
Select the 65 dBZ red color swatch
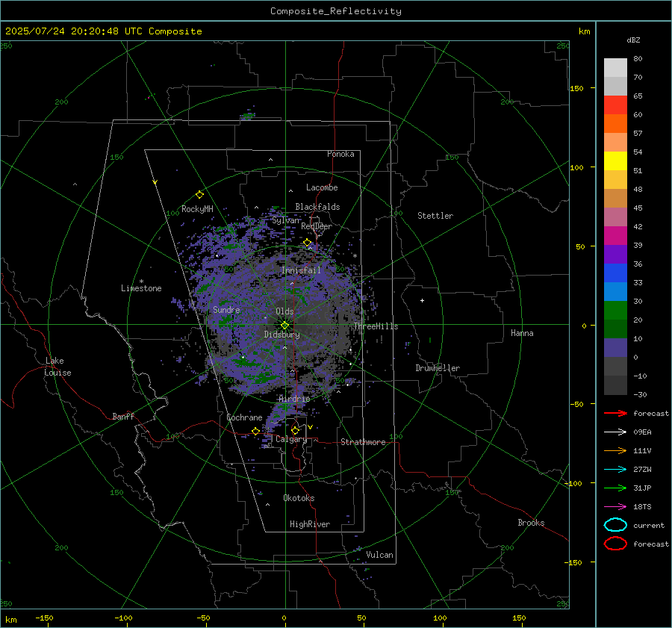(615, 105)
